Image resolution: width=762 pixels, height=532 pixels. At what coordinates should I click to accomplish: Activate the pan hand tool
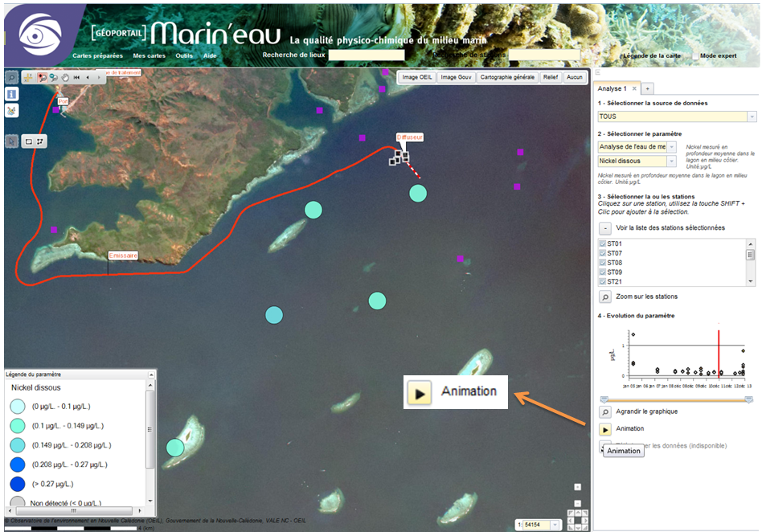tap(65, 78)
